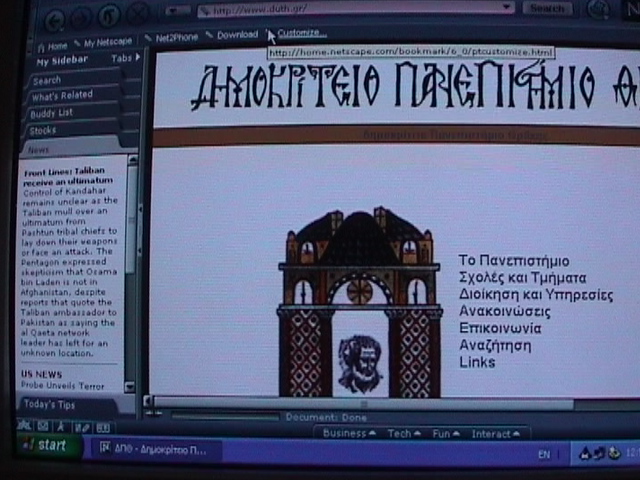Click the Document: Done status text
Screen dimensions: 640x480
click(x=326, y=417)
